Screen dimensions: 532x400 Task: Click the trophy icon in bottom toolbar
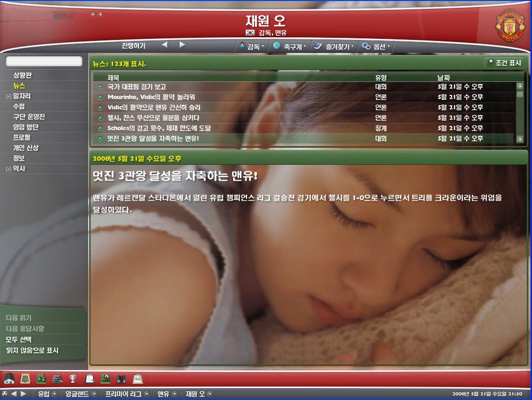click(x=73, y=379)
